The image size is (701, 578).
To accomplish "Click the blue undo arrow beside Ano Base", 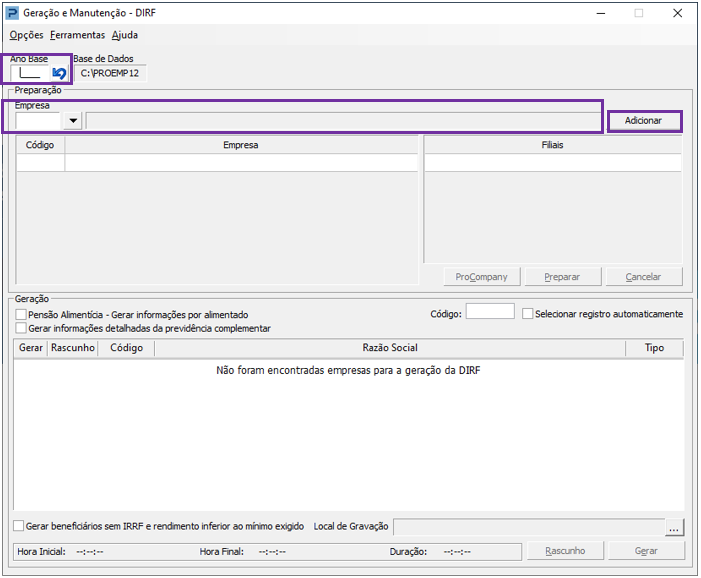I will tap(59, 73).
